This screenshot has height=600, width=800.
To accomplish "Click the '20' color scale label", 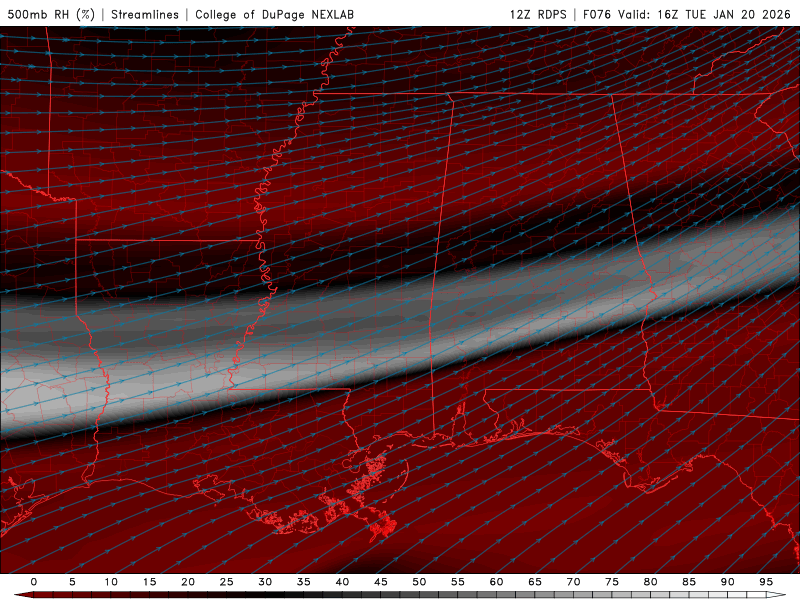I will [x=188, y=582].
